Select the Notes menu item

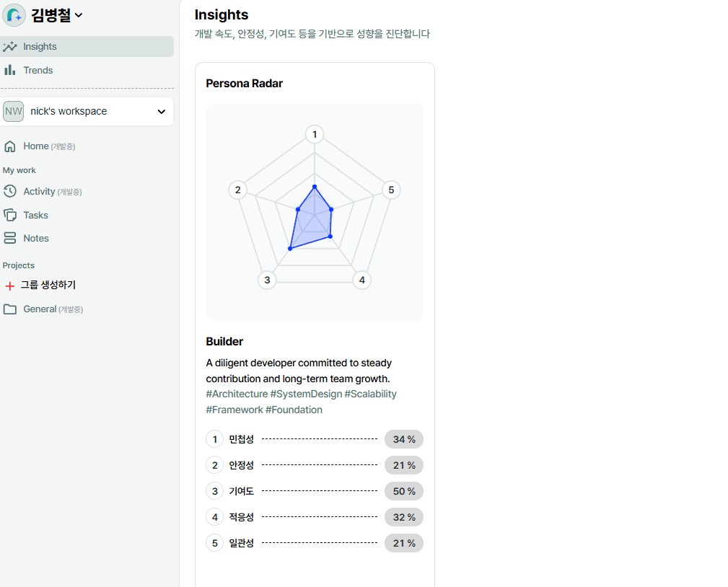click(36, 238)
